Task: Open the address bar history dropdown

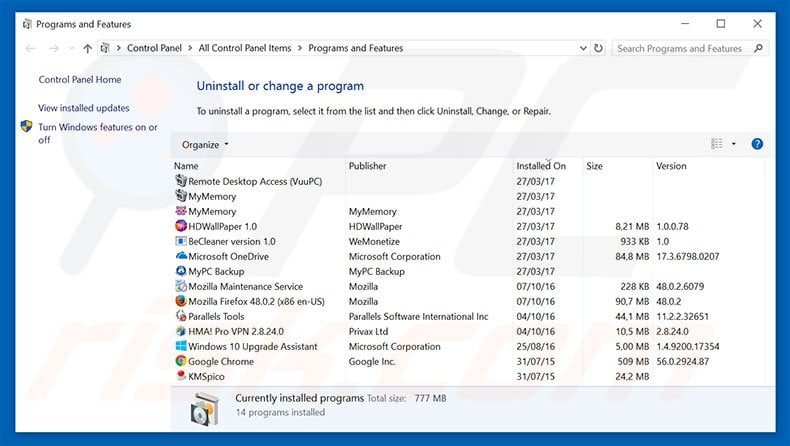Action: tap(583, 48)
